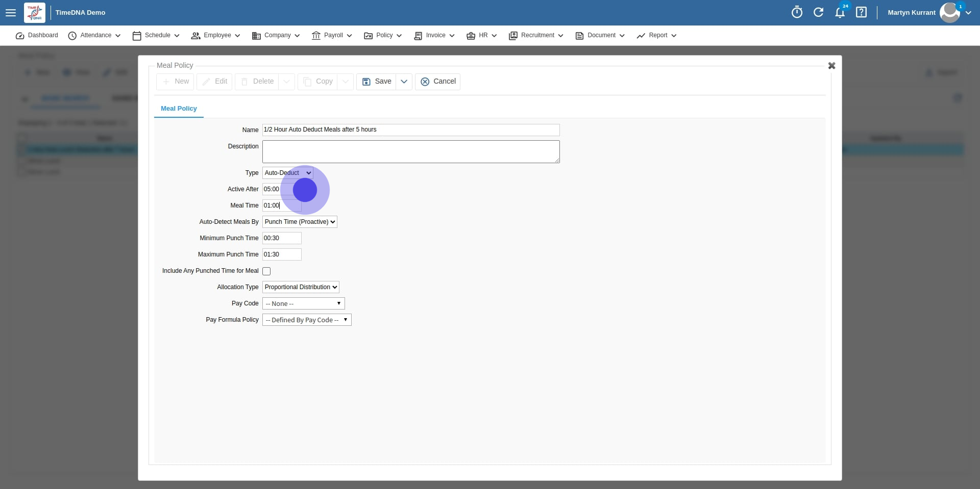Image resolution: width=980 pixels, height=489 pixels.
Task: Open the hamburger main menu
Action: (x=11, y=13)
